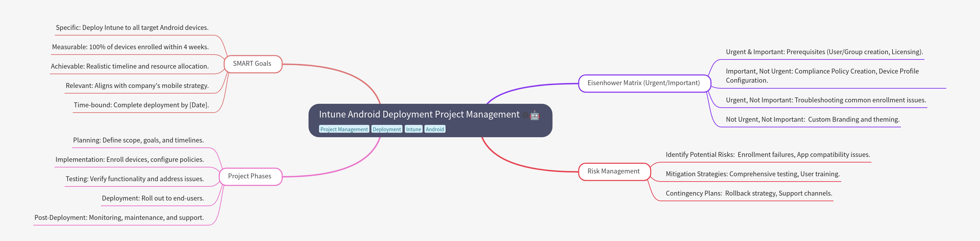
Task: Click 'Urgent, Not Important: Troubleshooting common enrollment issues.'
Action: click(x=826, y=101)
